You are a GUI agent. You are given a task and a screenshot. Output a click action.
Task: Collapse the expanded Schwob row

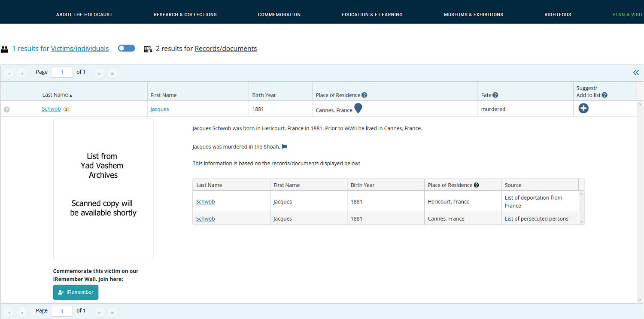7,109
